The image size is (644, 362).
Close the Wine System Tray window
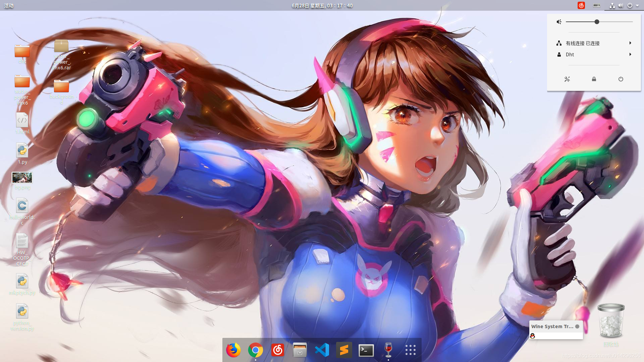coord(577,326)
